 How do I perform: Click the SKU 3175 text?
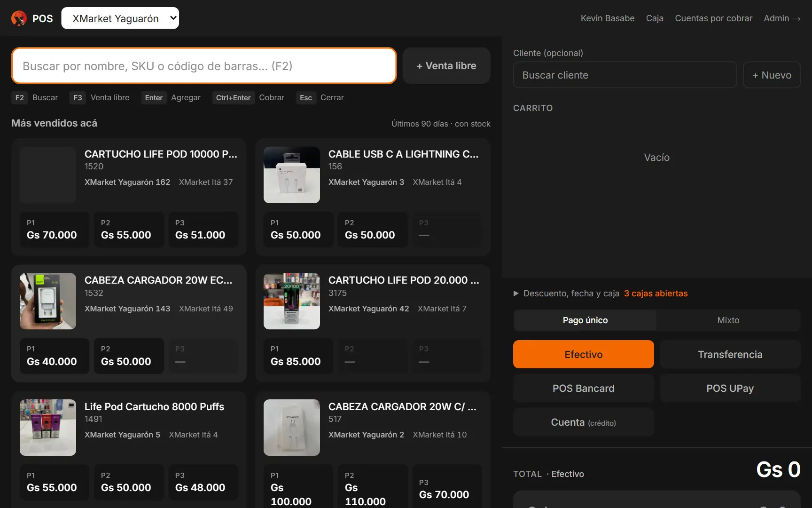pos(337,293)
